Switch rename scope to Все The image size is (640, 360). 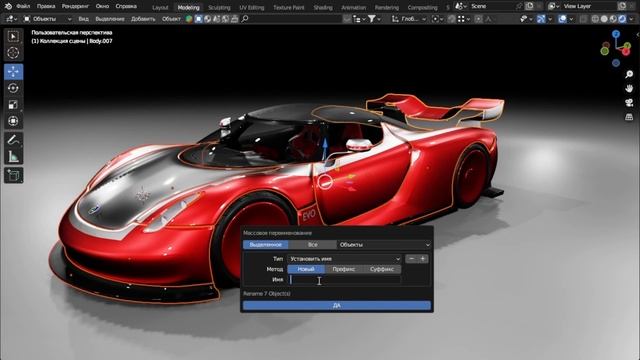[312, 244]
